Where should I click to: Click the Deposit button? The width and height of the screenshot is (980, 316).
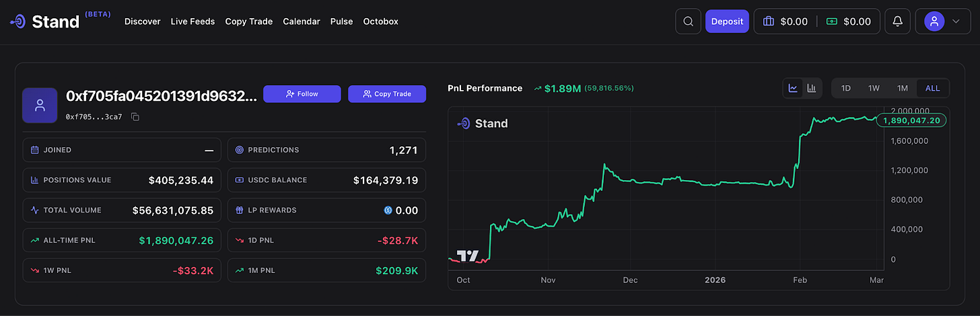pos(727,22)
